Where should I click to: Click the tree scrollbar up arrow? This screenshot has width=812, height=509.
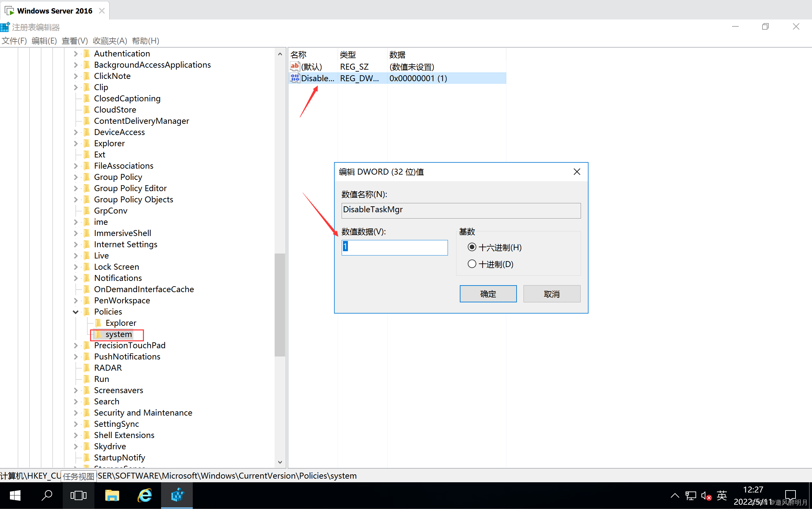tap(280, 54)
